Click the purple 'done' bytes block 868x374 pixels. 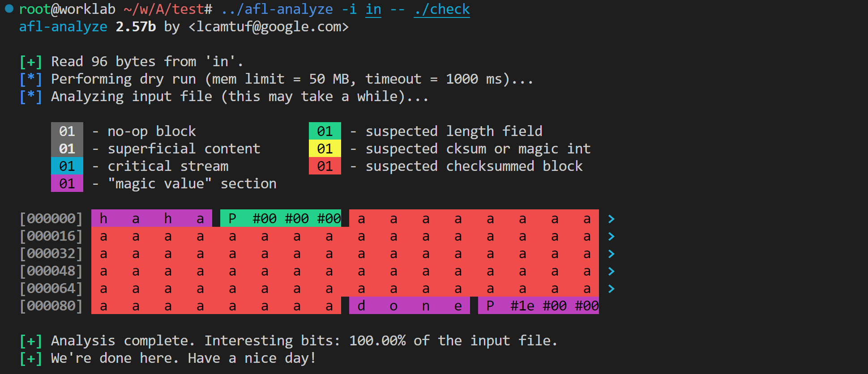coord(409,306)
